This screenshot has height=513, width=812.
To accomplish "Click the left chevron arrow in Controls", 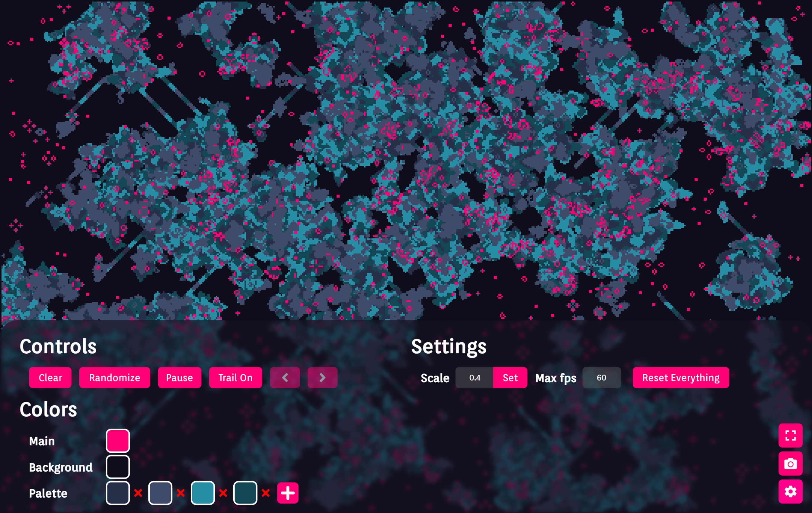I will tap(285, 378).
